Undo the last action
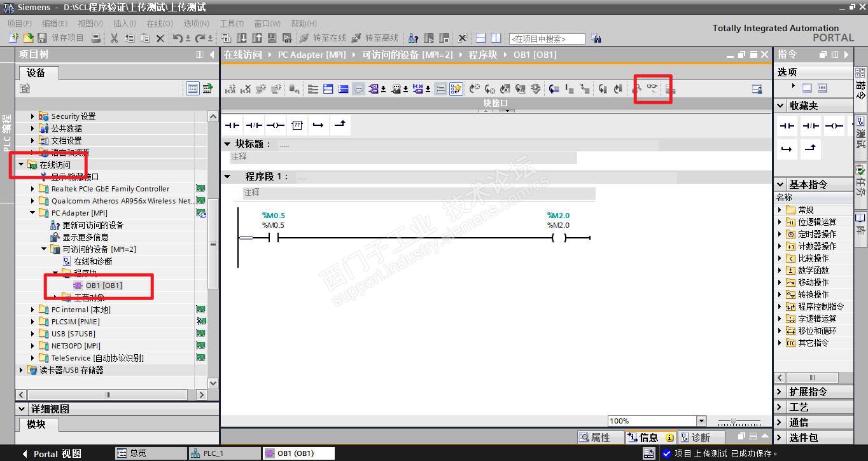This screenshot has height=461, width=868. (178, 38)
